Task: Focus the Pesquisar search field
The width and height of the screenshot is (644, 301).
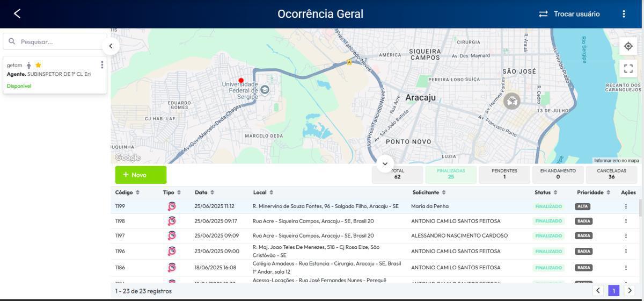Action: pos(55,41)
